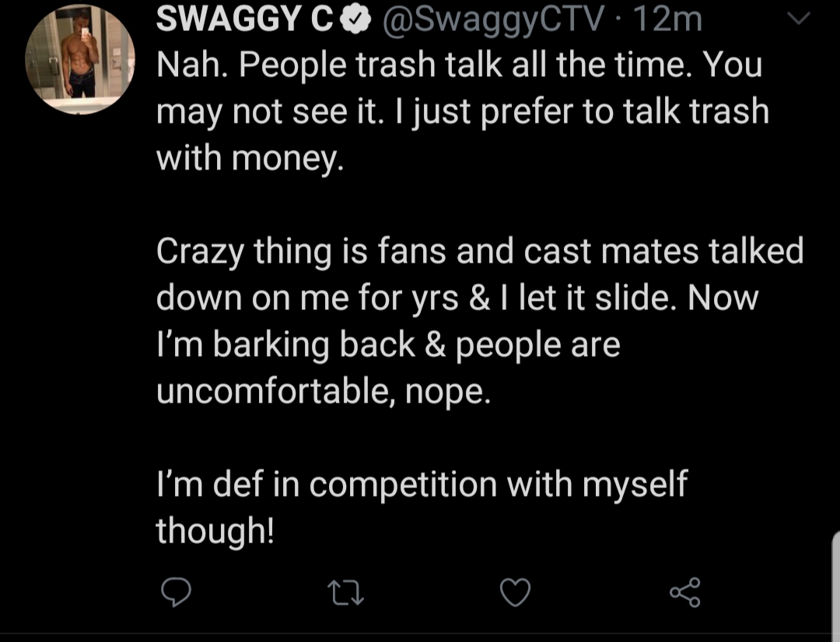Open the 12m timestamp of the tweet
Viewport: 840px width, 642px height.
[667, 19]
